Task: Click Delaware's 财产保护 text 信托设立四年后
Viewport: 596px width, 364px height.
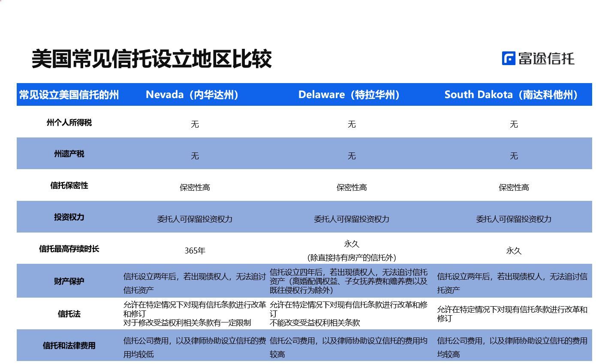Action: 349,281
